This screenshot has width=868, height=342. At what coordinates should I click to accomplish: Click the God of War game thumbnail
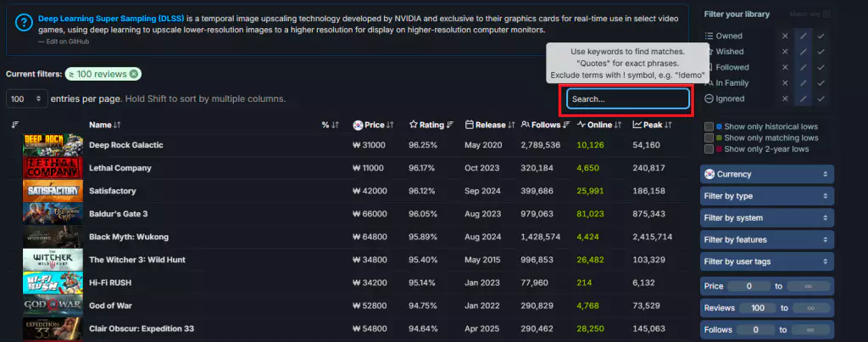(53, 306)
